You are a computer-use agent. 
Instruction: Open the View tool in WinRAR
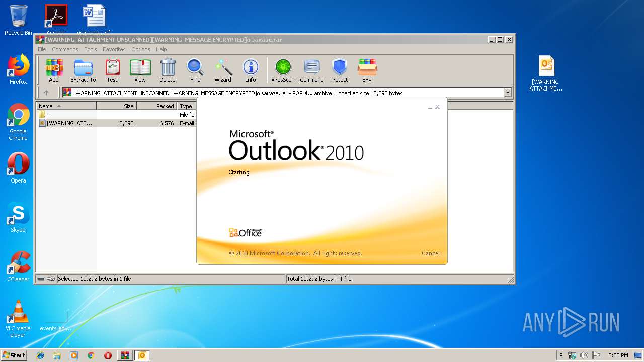coord(140,71)
